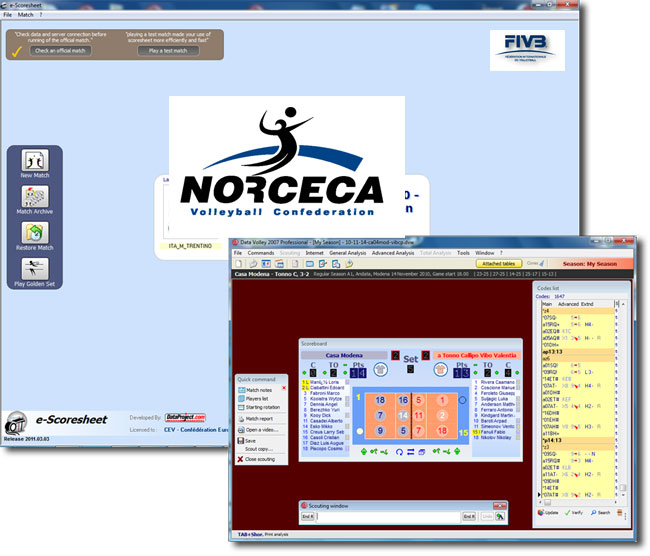Select away player 11 on court
Image resolution: width=650 pixels, height=556 pixels.
tap(419, 415)
